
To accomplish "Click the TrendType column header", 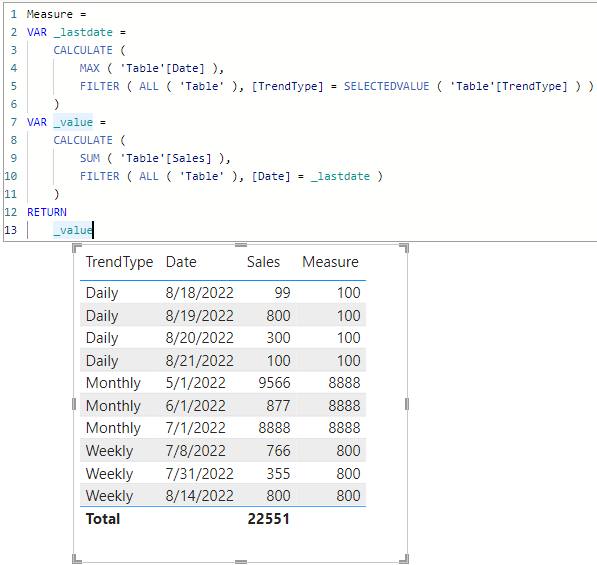I will point(119,262).
